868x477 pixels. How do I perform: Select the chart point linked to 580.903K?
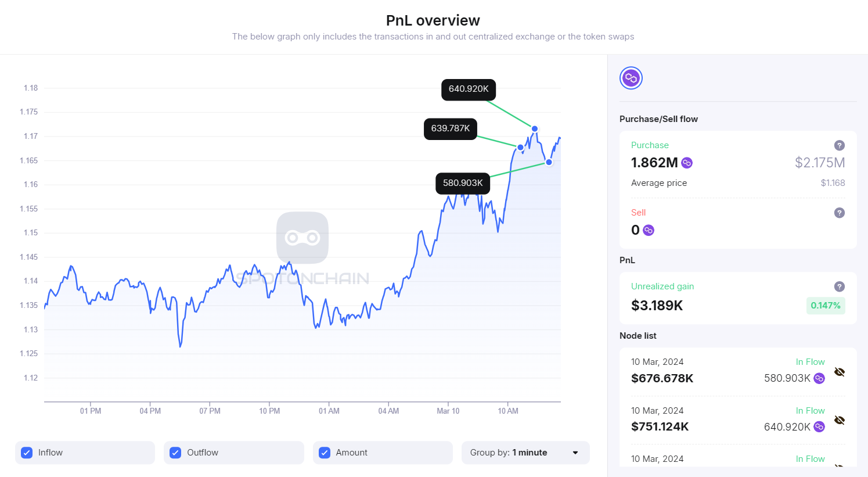[549, 162]
